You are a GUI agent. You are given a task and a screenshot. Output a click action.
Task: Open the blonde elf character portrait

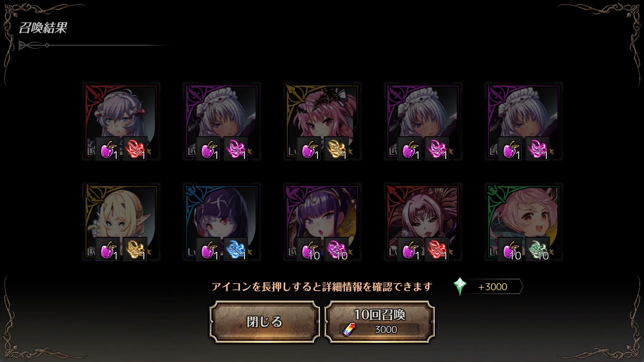point(121,222)
